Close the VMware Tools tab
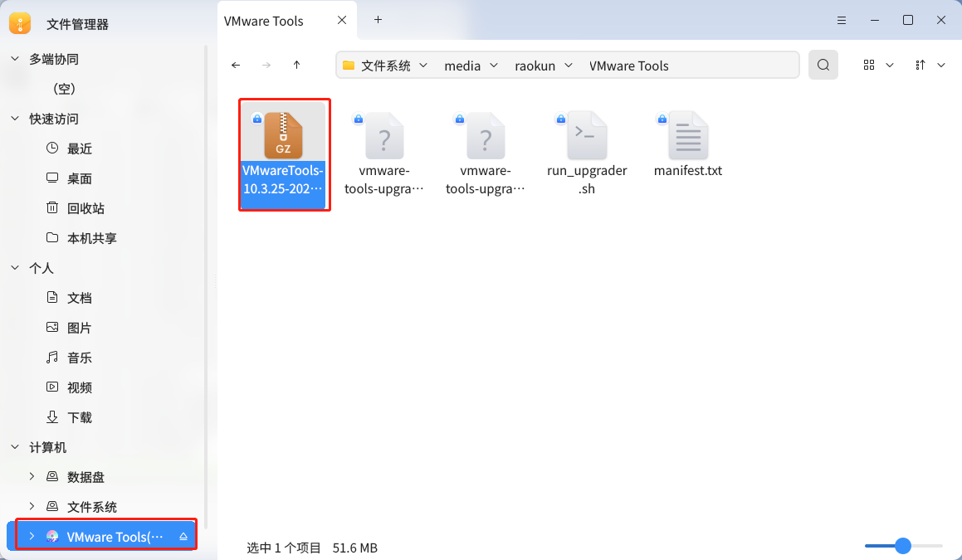 (342, 20)
